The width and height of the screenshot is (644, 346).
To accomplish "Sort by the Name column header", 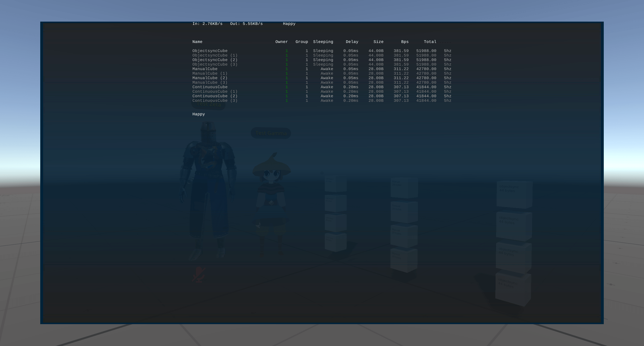I will (x=198, y=42).
